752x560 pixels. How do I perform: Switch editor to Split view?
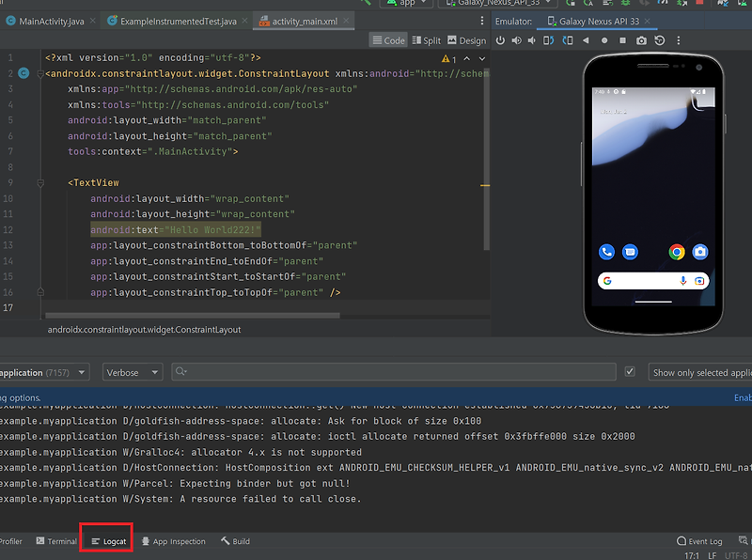427,40
